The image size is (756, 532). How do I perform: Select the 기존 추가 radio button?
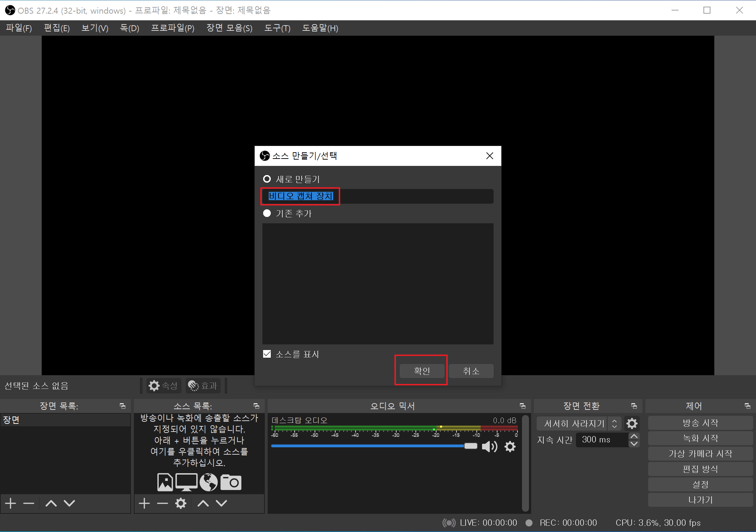pos(267,213)
